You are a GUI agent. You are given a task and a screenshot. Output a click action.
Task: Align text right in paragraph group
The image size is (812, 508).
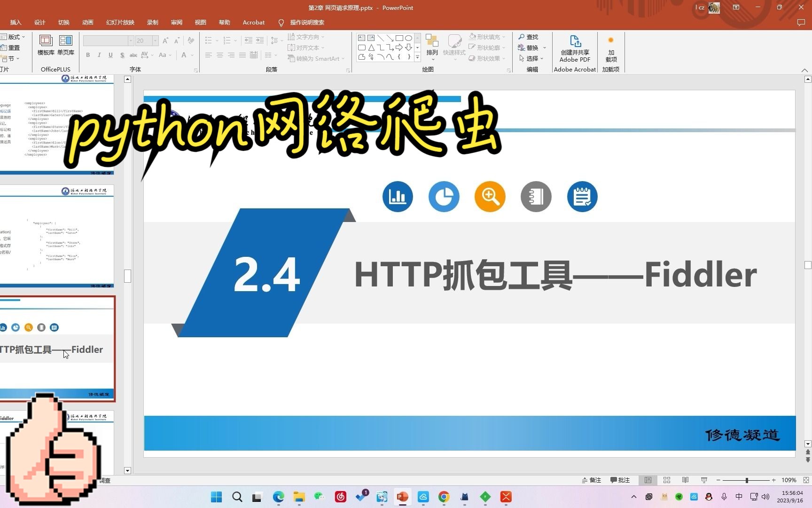pos(231,55)
